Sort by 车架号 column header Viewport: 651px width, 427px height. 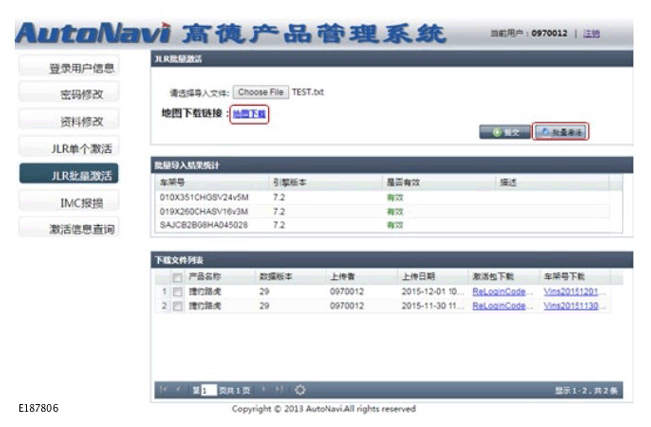(x=212, y=182)
